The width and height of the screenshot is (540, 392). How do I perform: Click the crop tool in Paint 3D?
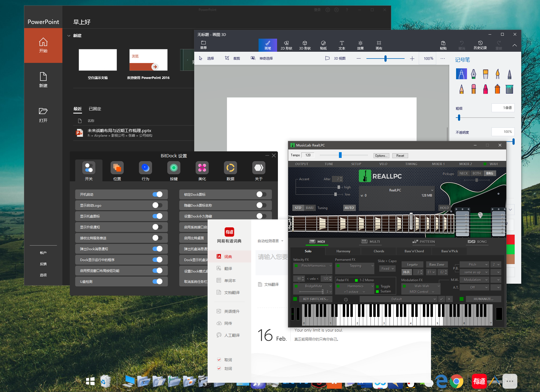pos(232,58)
